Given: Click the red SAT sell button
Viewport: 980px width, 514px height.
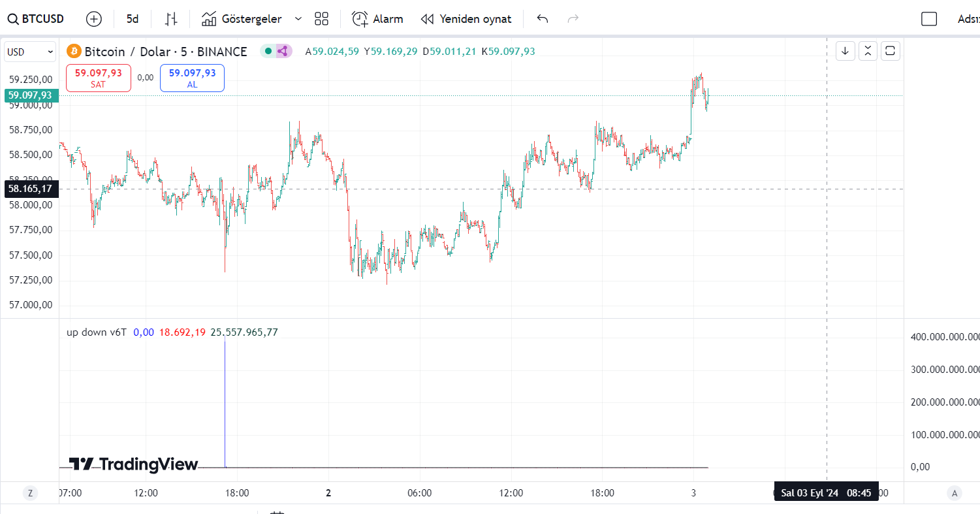Looking at the screenshot, I should pyautogui.click(x=99, y=78).
